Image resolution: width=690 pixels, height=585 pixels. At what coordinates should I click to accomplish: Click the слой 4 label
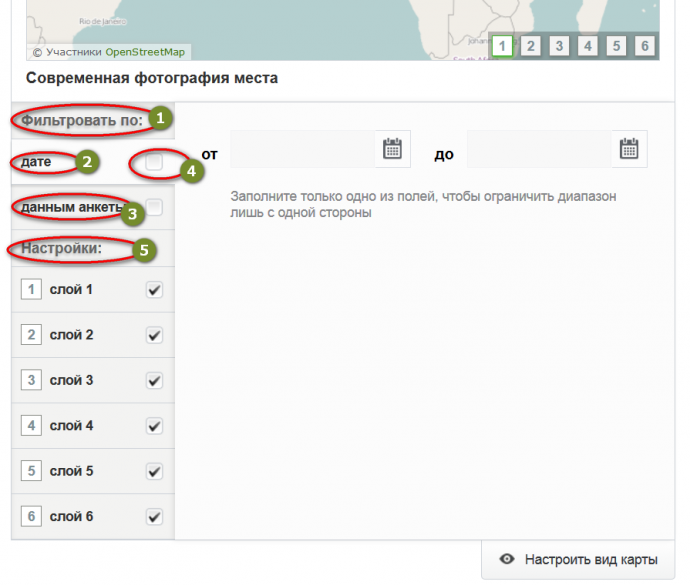(x=71, y=425)
